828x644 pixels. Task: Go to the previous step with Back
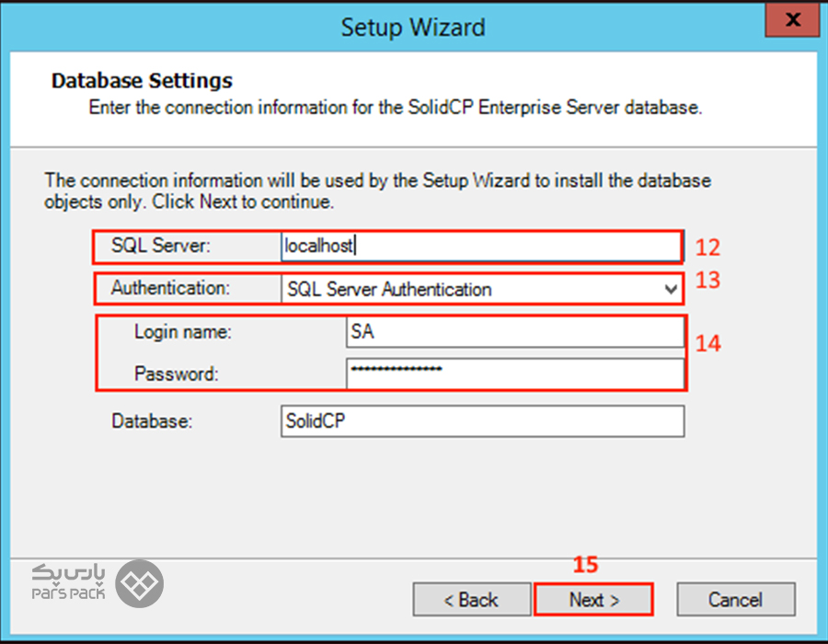coord(471,600)
